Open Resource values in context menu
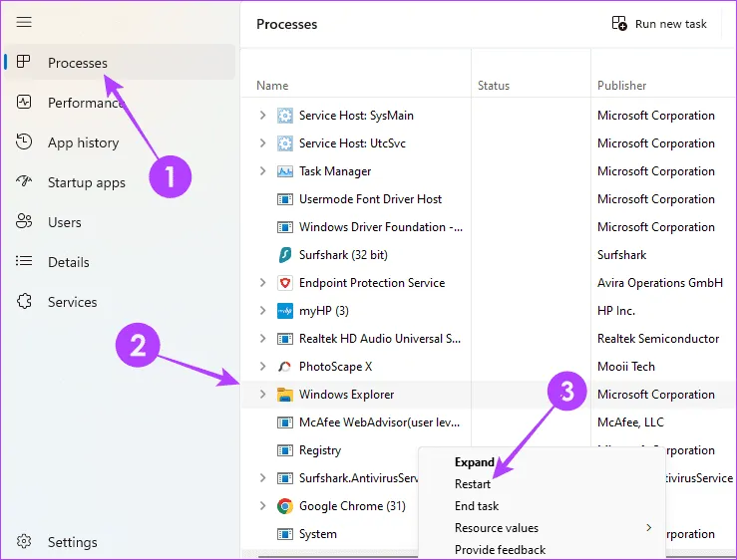The image size is (737, 560). tap(497, 528)
